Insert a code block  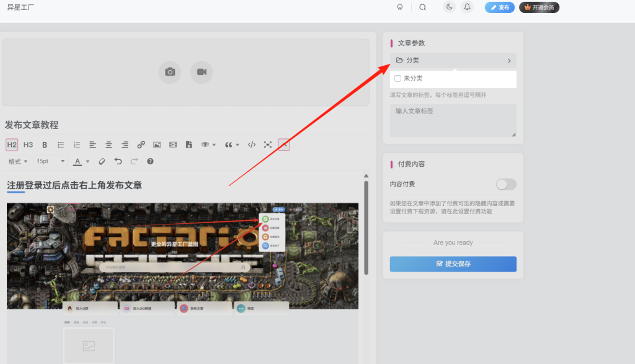coord(252,144)
